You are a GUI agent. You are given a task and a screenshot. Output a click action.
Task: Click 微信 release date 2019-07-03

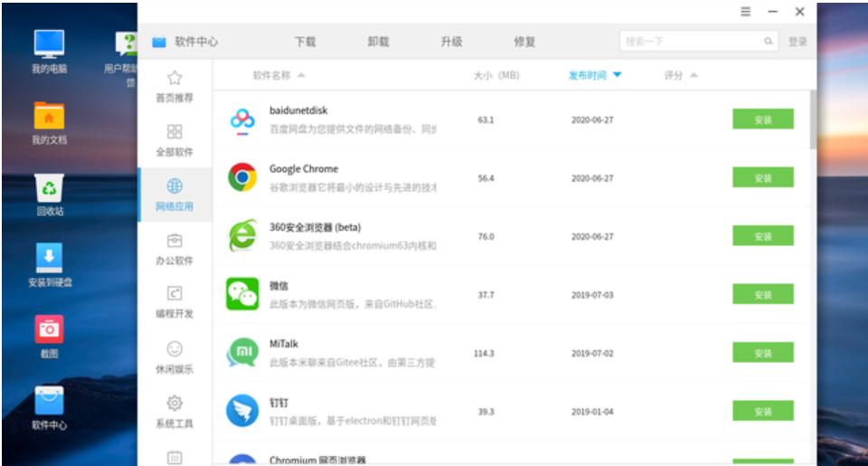(592, 295)
